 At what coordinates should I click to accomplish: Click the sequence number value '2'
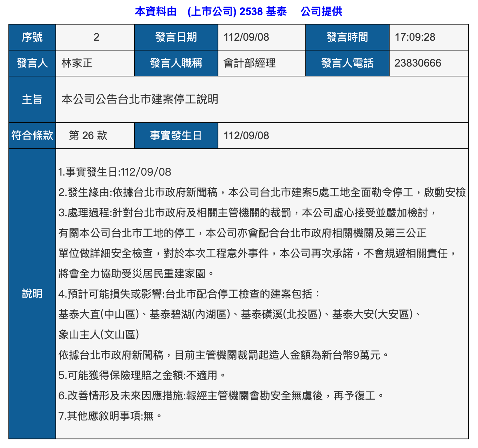tap(96, 37)
